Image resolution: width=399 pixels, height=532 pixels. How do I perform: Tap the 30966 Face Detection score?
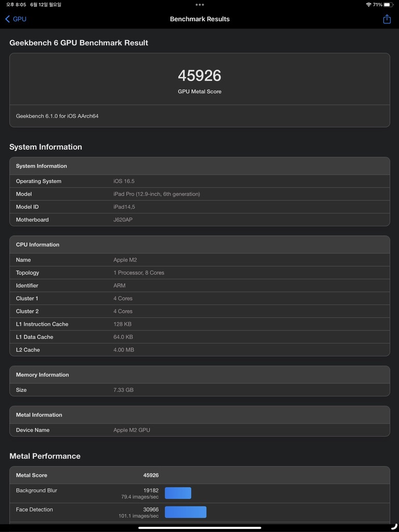151,510
